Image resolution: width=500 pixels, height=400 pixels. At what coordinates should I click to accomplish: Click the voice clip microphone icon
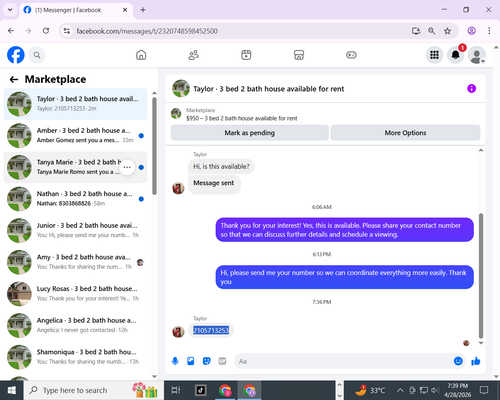pos(175,361)
